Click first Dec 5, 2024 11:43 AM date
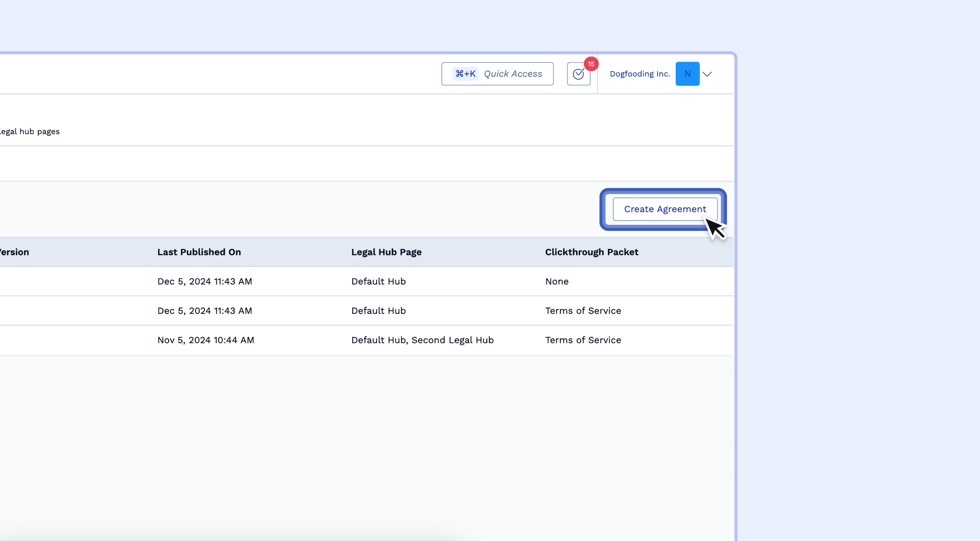This screenshot has height=541, width=980. [x=204, y=281]
